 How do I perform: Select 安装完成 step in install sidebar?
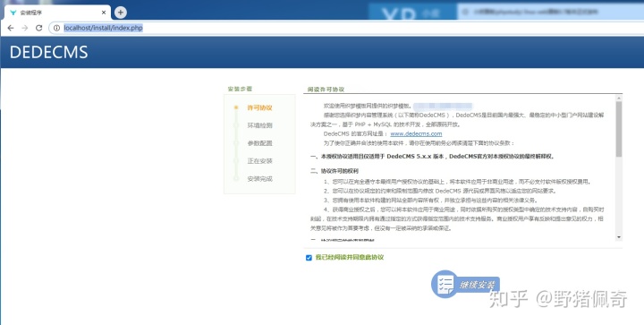(259, 179)
